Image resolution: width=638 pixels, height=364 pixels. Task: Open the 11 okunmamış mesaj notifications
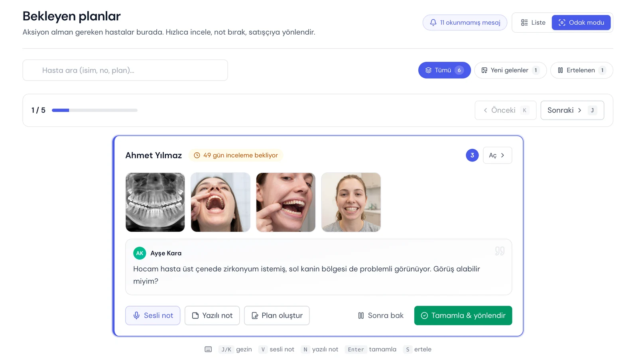coord(465,23)
